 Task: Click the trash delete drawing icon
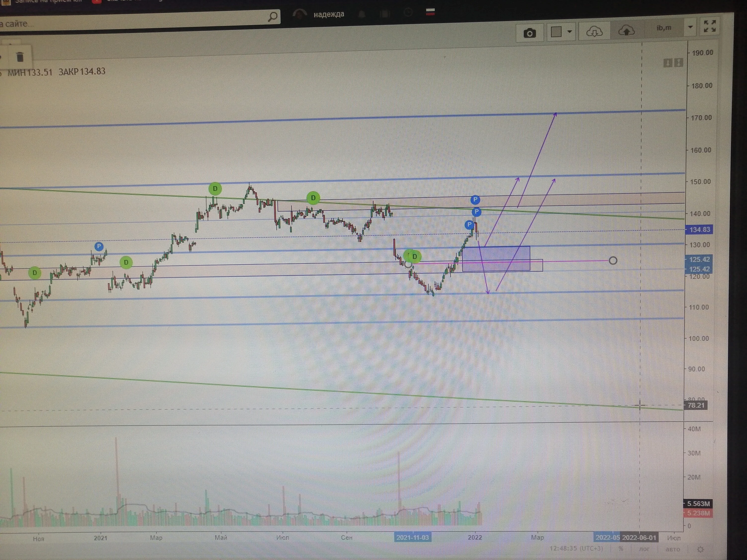pos(20,57)
